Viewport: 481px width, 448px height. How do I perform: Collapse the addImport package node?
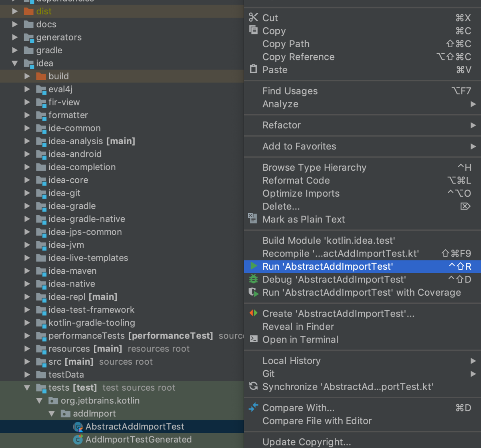pyautogui.click(x=52, y=413)
